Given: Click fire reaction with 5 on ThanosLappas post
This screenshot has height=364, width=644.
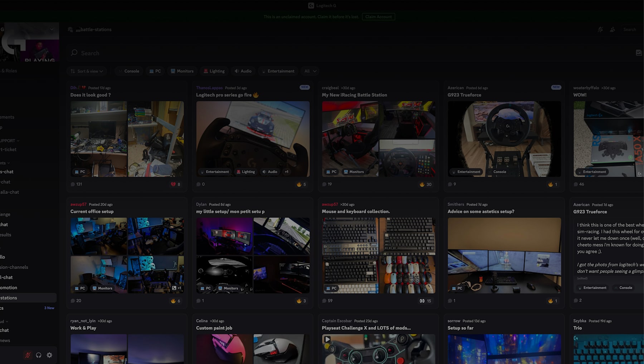Looking at the screenshot, I should point(301,184).
